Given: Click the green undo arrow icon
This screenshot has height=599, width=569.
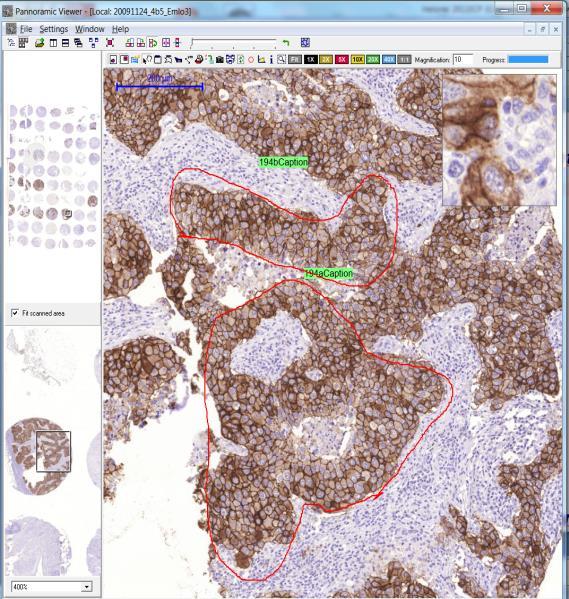Looking at the screenshot, I should pos(286,43).
